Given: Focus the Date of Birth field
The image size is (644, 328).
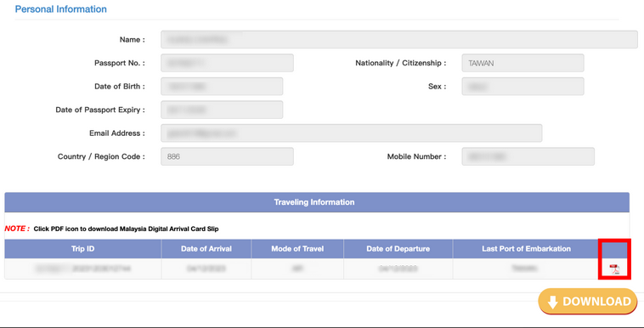Looking at the screenshot, I should (x=222, y=87).
